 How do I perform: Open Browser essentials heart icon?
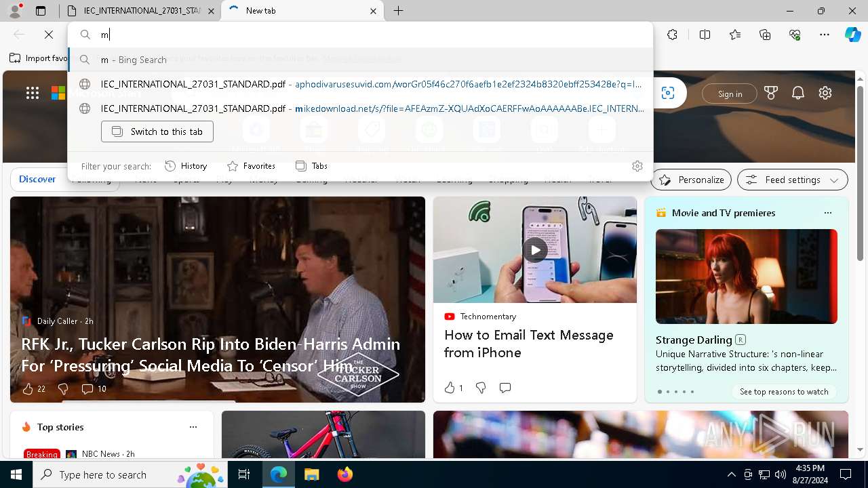point(795,35)
